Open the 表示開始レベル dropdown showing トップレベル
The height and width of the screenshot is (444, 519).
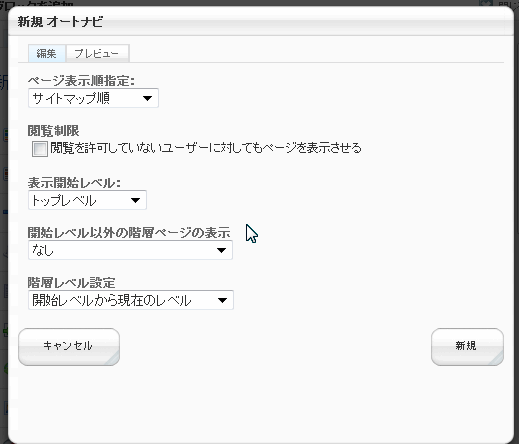87,200
